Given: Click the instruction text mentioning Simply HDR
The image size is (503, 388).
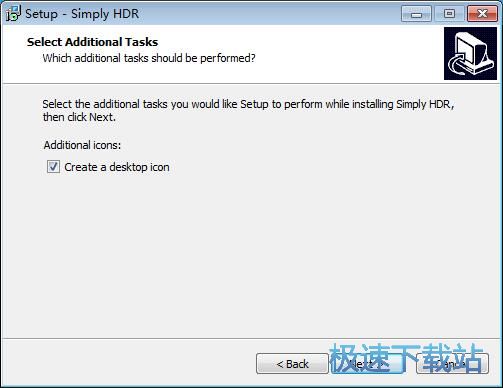Looking at the screenshot, I should pyautogui.click(x=248, y=104).
